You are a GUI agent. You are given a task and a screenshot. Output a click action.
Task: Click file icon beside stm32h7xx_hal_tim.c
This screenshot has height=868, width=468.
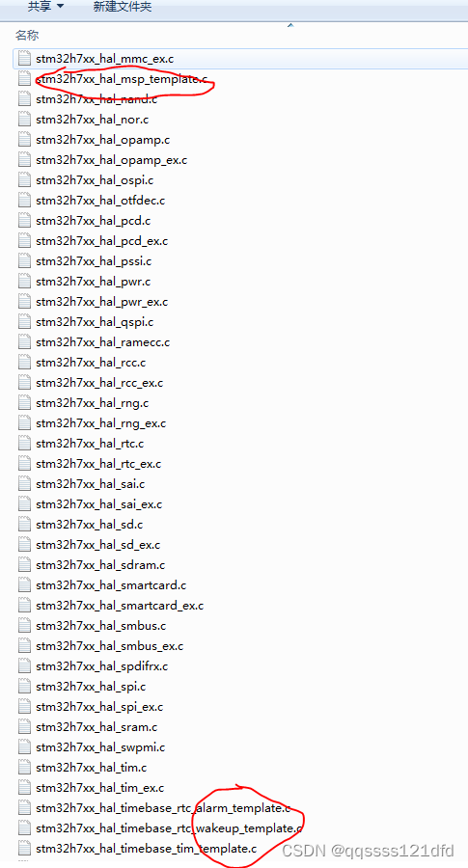24,768
